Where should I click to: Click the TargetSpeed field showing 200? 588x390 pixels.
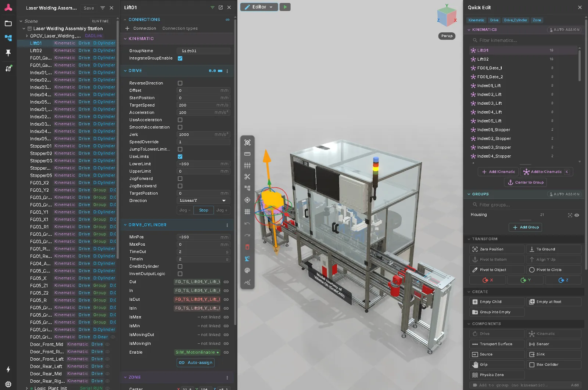pyautogui.click(x=203, y=105)
